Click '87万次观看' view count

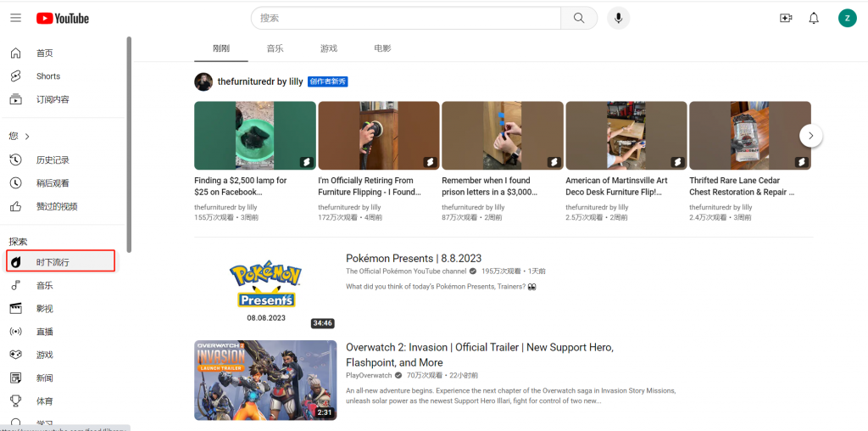point(459,218)
